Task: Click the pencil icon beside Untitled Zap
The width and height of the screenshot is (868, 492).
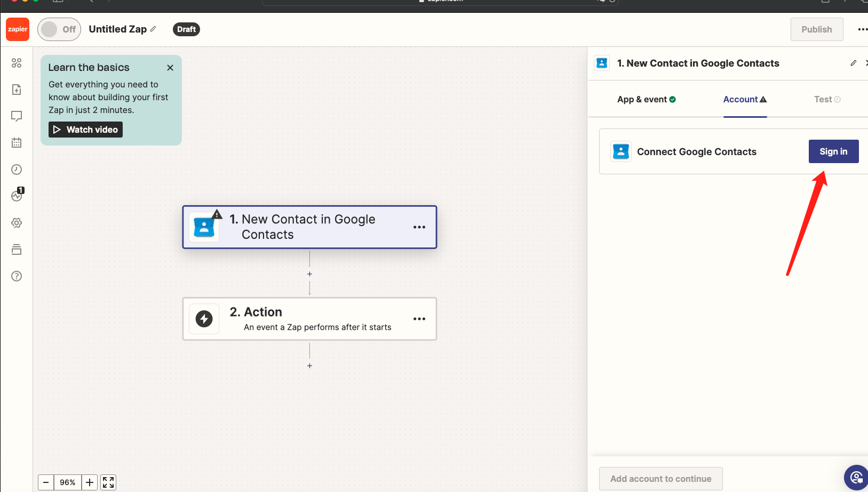Action: 153,29
